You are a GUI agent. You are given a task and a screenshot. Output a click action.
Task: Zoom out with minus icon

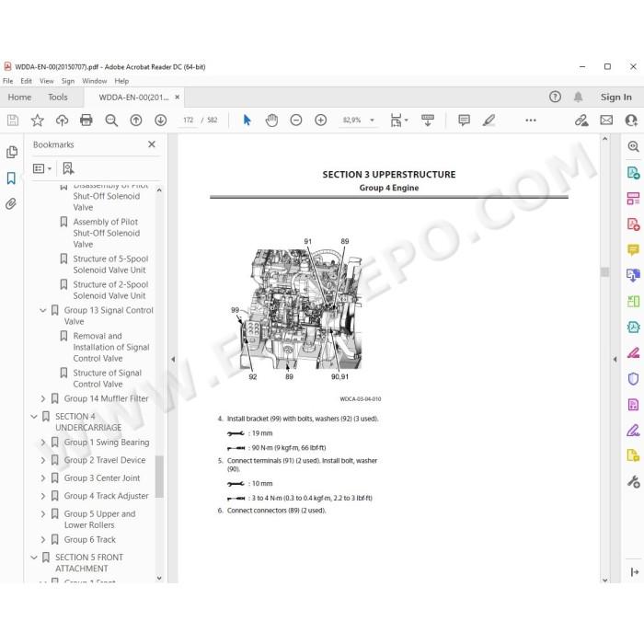[296, 120]
